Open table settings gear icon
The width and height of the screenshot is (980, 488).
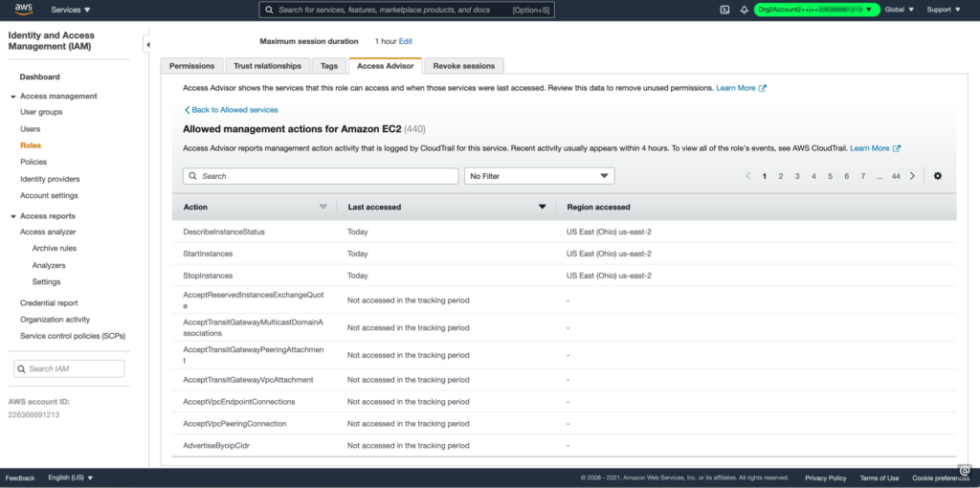[x=938, y=176]
